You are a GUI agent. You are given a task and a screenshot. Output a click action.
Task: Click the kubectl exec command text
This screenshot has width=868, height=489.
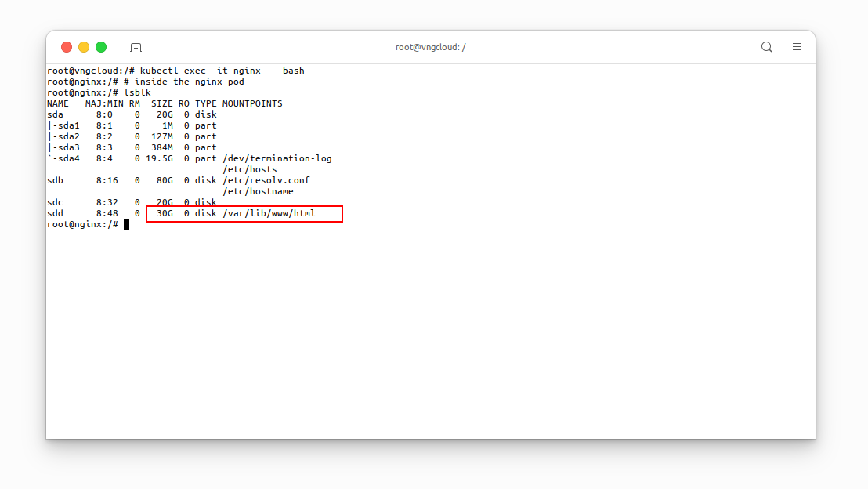point(222,71)
